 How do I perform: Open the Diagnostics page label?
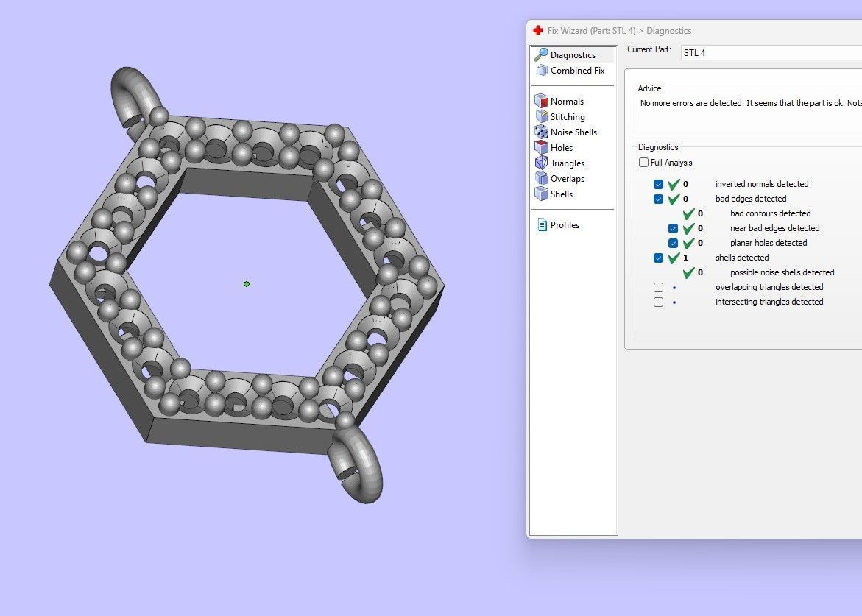[x=573, y=55]
